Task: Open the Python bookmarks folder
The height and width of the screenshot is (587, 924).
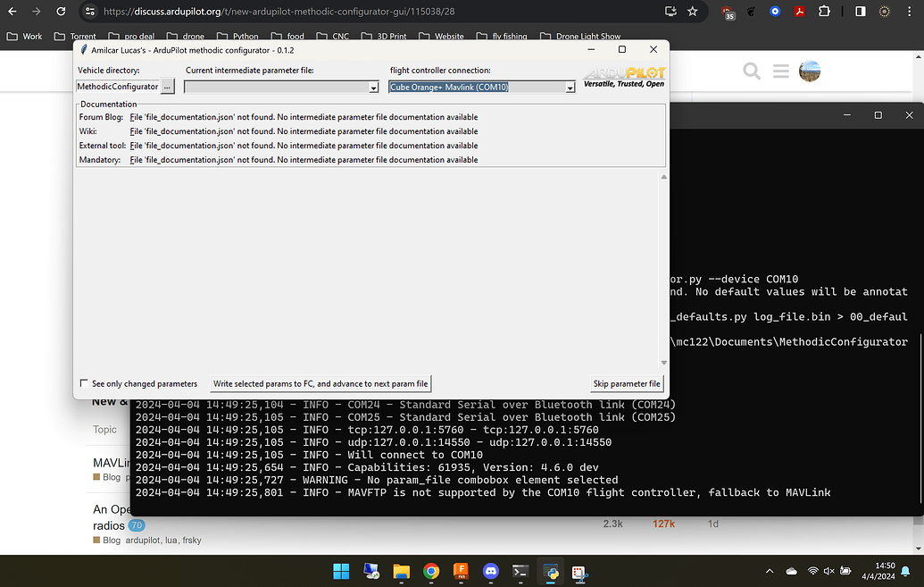Action: (x=239, y=37)
